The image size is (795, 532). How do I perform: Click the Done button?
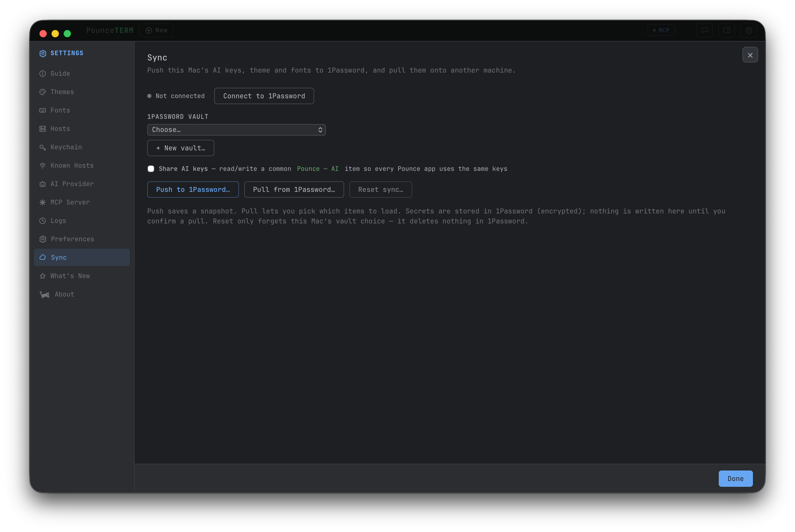(x=735, y=478)
